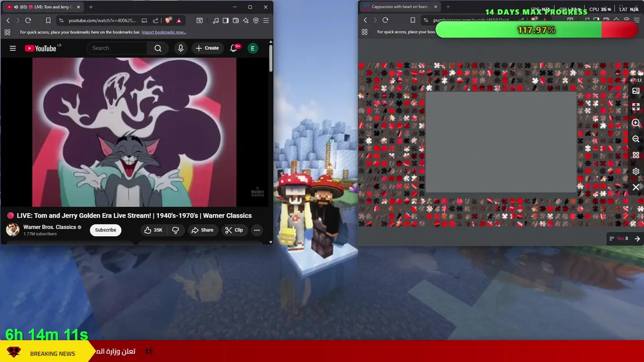Viewport: 644px width, 362px height.
Task: Open puzzle settings gear
Action: tap(636, 171)
